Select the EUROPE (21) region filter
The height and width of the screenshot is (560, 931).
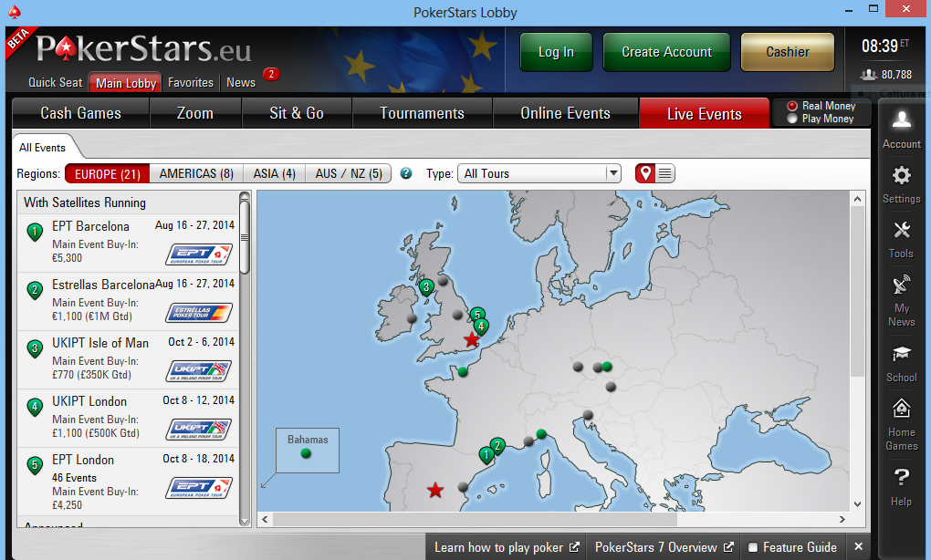tap(108, 174)
